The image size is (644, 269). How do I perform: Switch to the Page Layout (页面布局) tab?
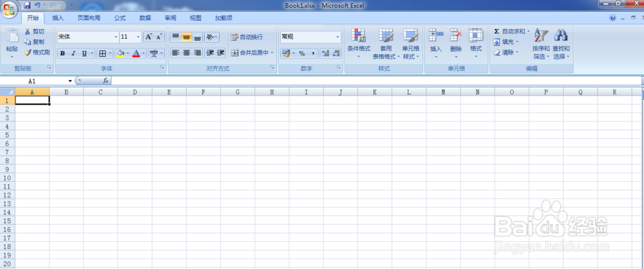click(89, 18)
